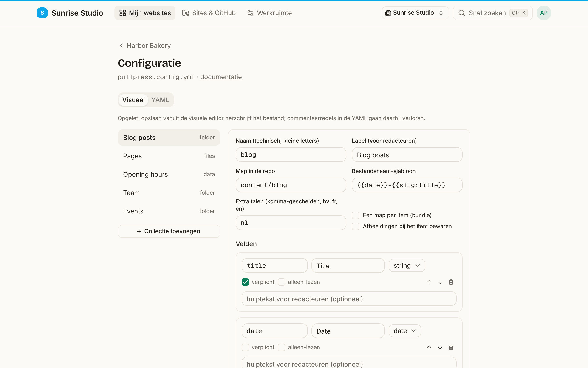Go to Sites & GitHub

pyautogui.click(x=209, y=13)
